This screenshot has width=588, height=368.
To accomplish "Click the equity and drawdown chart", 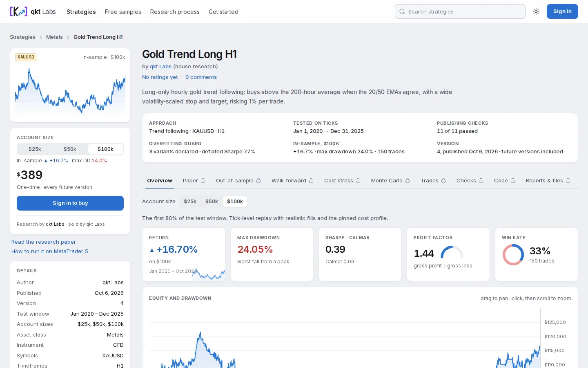I will point(344,339).
